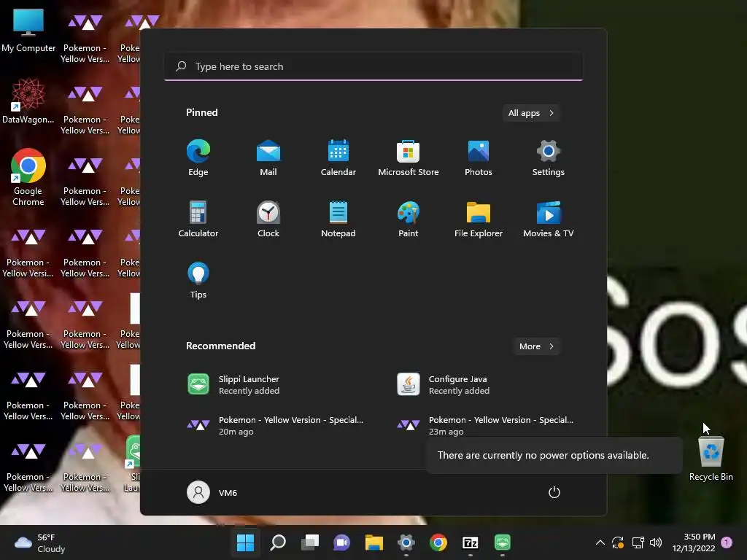Open Pokemon Yellow file from 23m ago
The width and height of the screenshot is (747, 560).
point(486,425)
